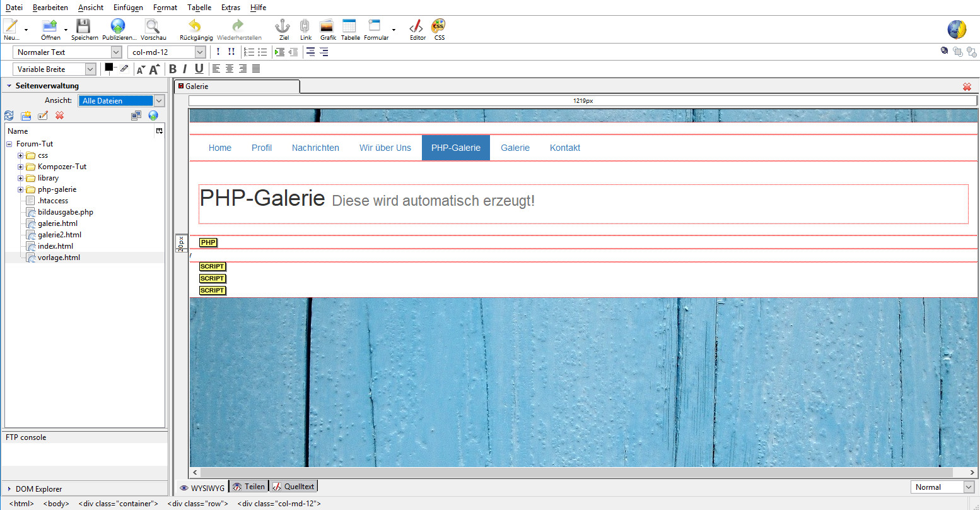Expand the css folder
The height and width of the screenshot is (510, 980).
[21, 155]
